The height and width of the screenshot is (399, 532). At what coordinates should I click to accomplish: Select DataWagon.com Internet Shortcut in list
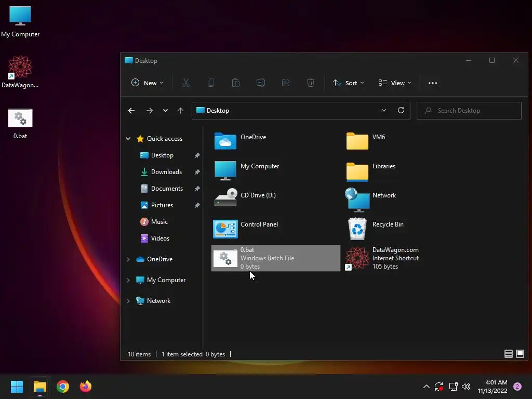407,258
